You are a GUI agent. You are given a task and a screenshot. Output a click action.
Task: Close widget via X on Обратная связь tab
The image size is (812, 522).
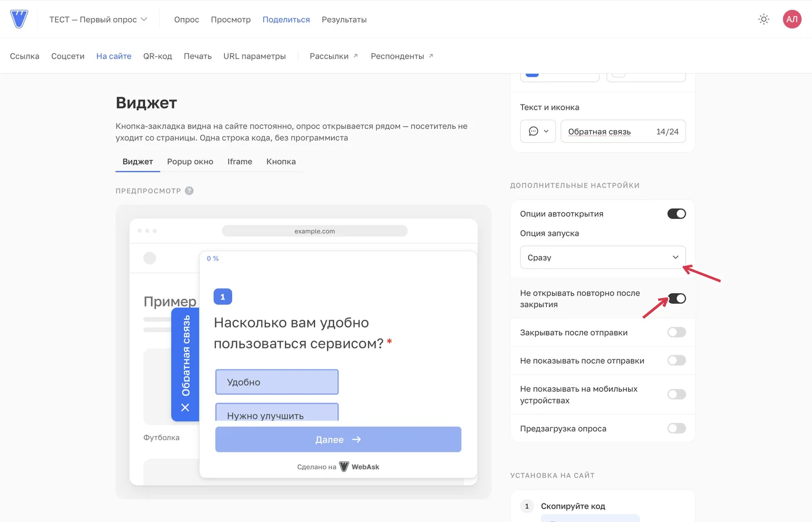pyautogui.click(x=185, y=408)
